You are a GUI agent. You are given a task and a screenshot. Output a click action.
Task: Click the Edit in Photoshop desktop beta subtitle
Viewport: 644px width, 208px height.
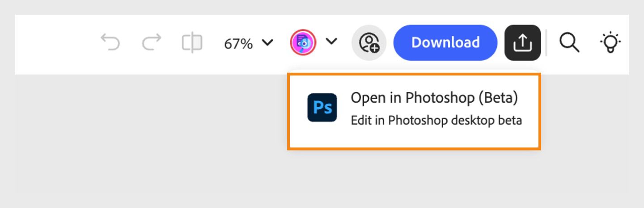tap(436, 121)
